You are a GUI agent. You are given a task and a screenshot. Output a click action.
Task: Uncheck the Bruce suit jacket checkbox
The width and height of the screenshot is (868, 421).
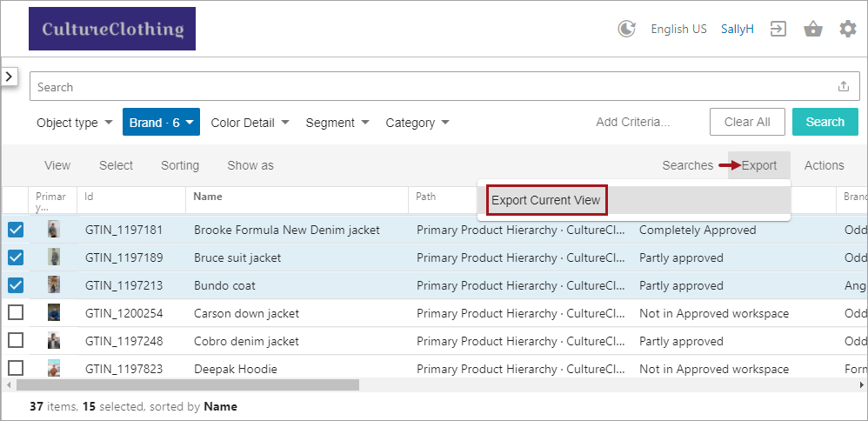point(16,257)
